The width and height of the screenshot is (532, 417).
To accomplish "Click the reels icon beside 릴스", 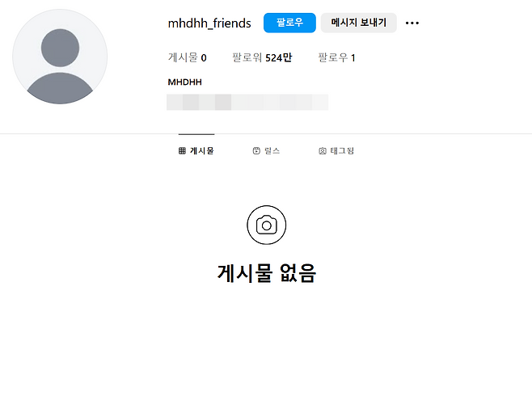I will click(256, 151).
